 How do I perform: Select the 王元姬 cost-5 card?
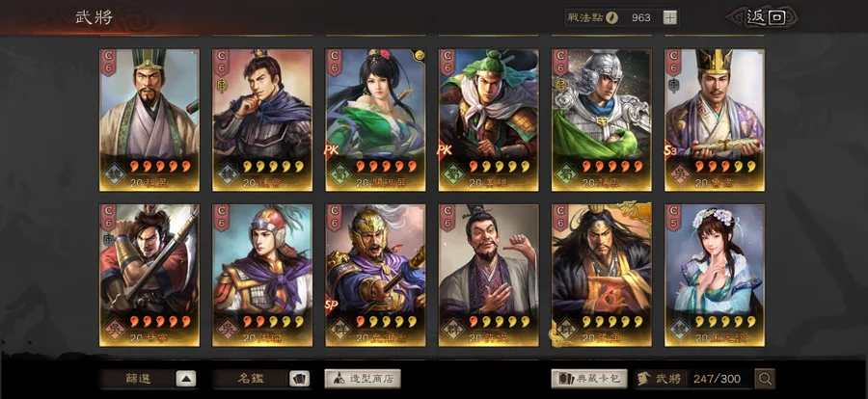[715, 276]
